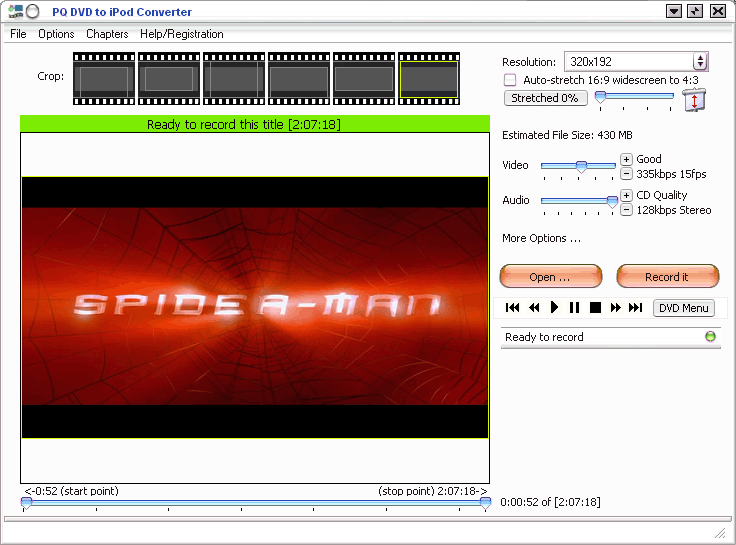The image size is (736, 545).
Task: Open the Help/Registration menu
Action: [182, 34]
